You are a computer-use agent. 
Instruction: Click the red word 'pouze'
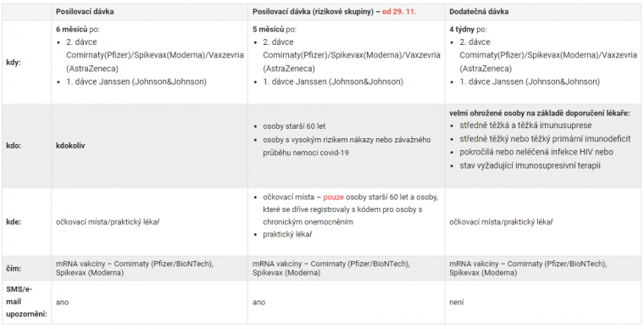(333, 198)
